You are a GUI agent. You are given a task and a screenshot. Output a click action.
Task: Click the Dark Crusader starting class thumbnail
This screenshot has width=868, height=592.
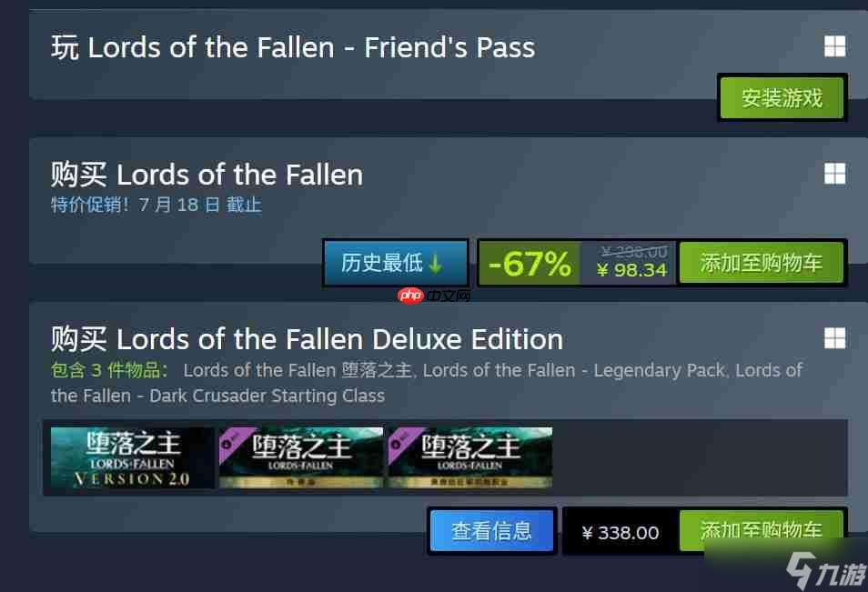point(469,458)
